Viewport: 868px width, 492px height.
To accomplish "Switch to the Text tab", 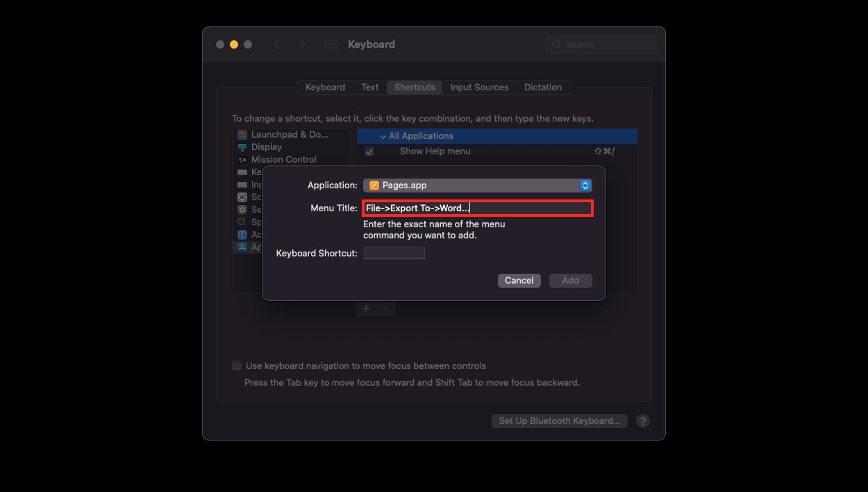I will click(369, 88).
